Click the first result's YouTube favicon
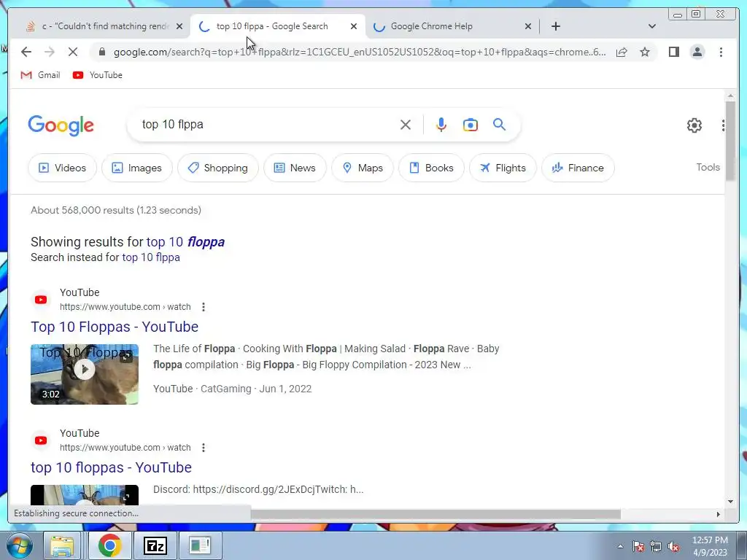The height and width of the screenshot is (560, 747). (x=41, y=300)
